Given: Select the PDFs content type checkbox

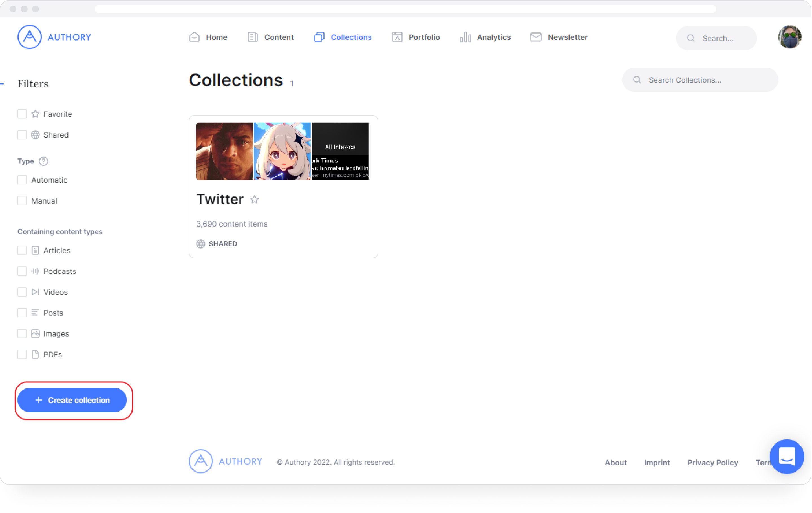Looking at the screenshot, I should [22, 355].
